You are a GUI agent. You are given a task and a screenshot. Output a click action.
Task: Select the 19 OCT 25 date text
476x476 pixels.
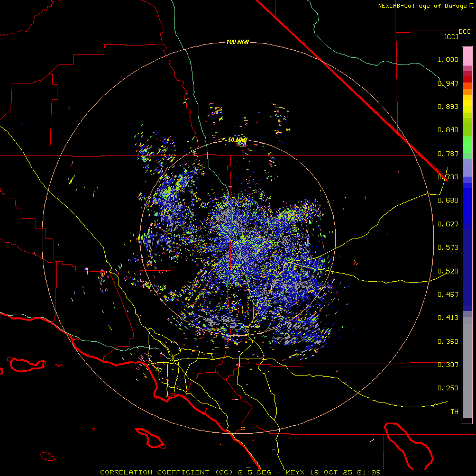331,472
